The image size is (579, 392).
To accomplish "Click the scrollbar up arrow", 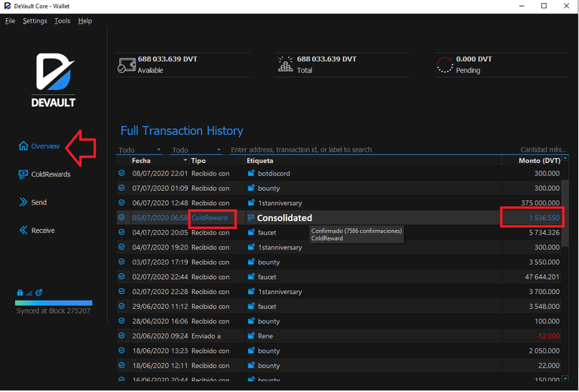I will click(565, 158).
